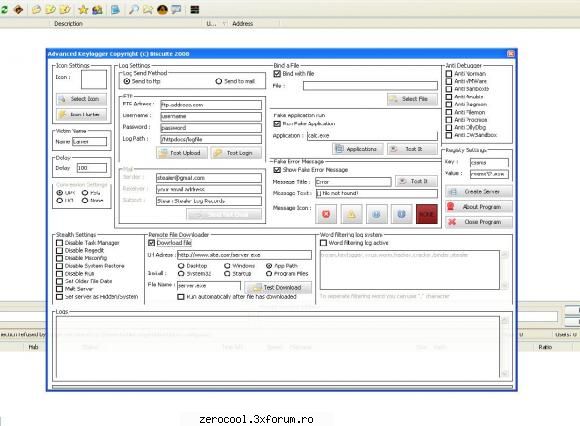Click the FTP Address input field

[211, 105]
